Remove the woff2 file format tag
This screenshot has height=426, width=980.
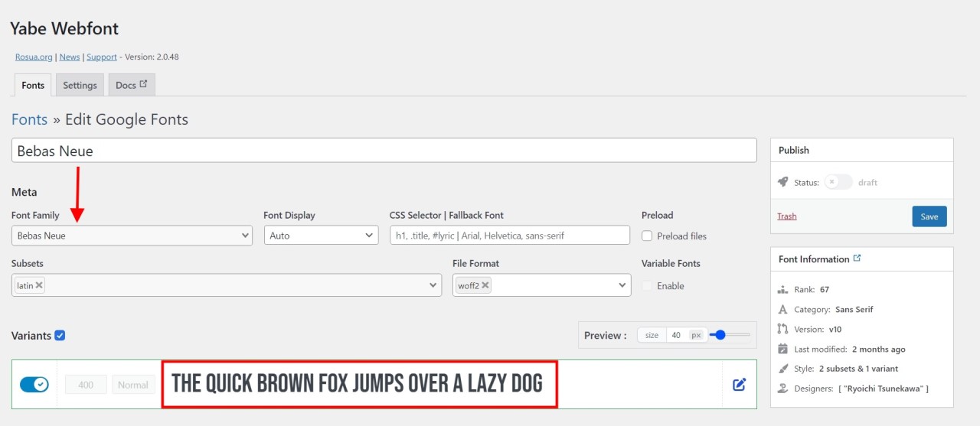485,285
